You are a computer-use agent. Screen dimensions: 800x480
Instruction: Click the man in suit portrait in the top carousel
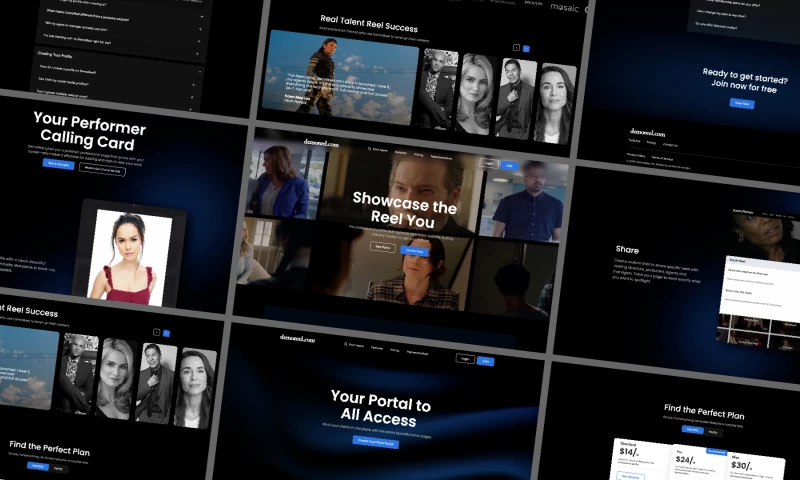point(515,99)
